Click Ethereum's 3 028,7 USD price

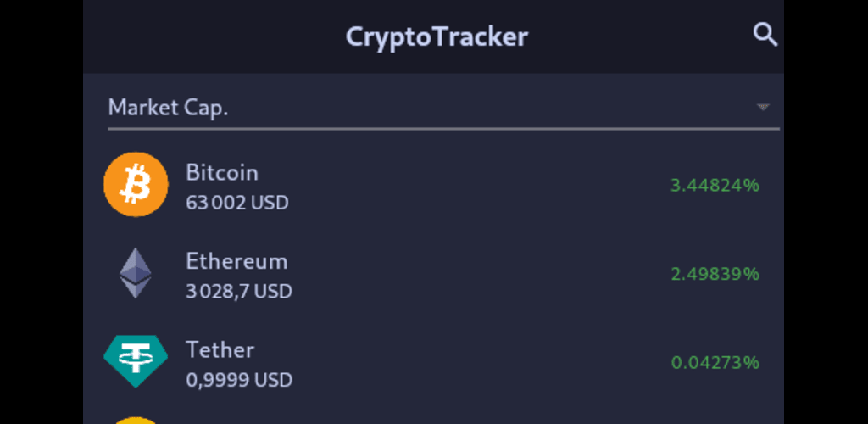point(239,292)
